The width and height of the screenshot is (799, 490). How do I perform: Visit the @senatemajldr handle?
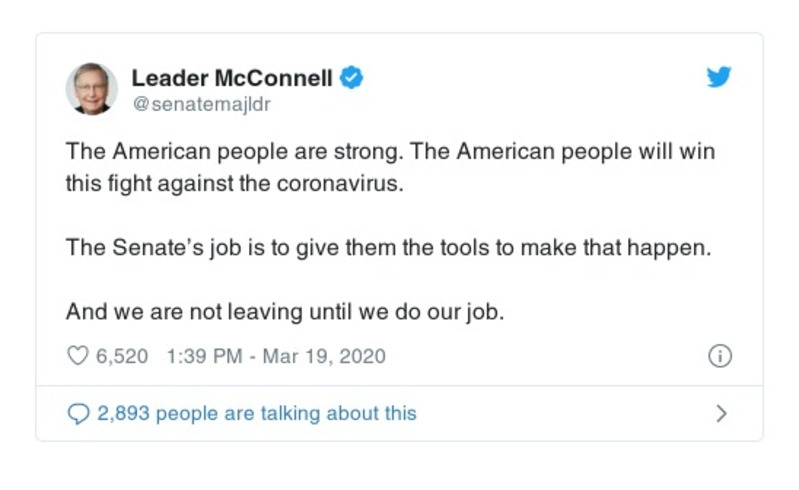pos(202,103)
